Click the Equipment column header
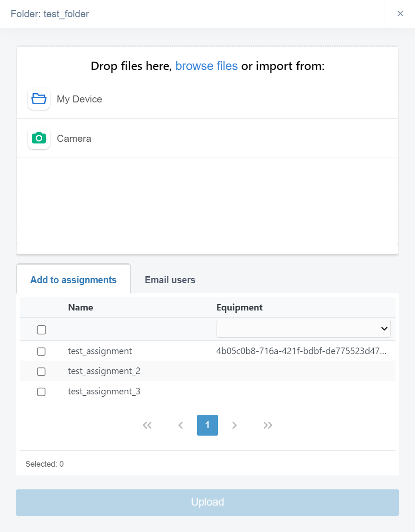 pos(239,307)
